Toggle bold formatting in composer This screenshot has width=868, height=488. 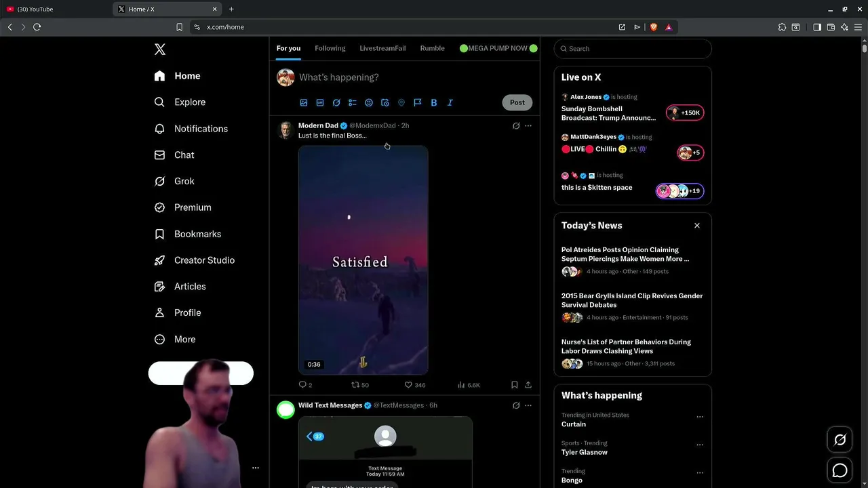point(434,103)
